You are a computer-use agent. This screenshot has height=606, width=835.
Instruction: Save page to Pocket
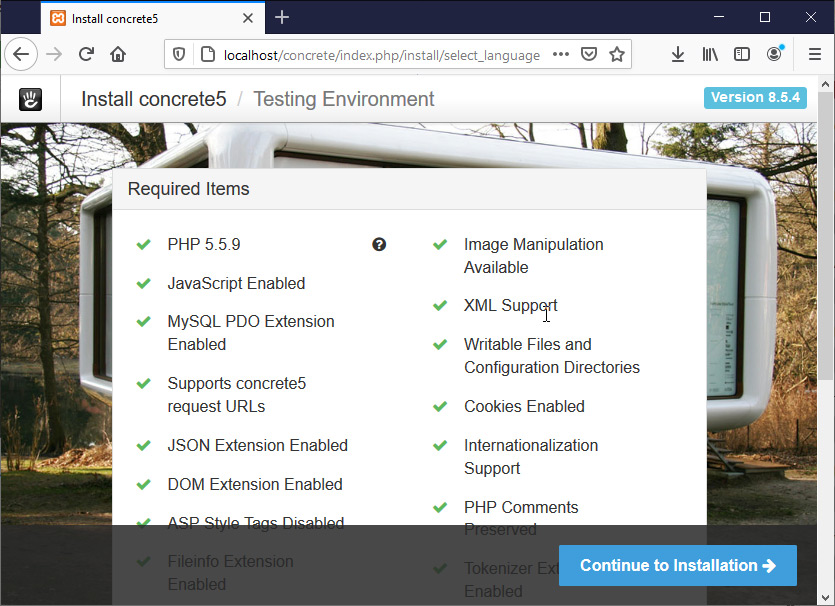590,55
